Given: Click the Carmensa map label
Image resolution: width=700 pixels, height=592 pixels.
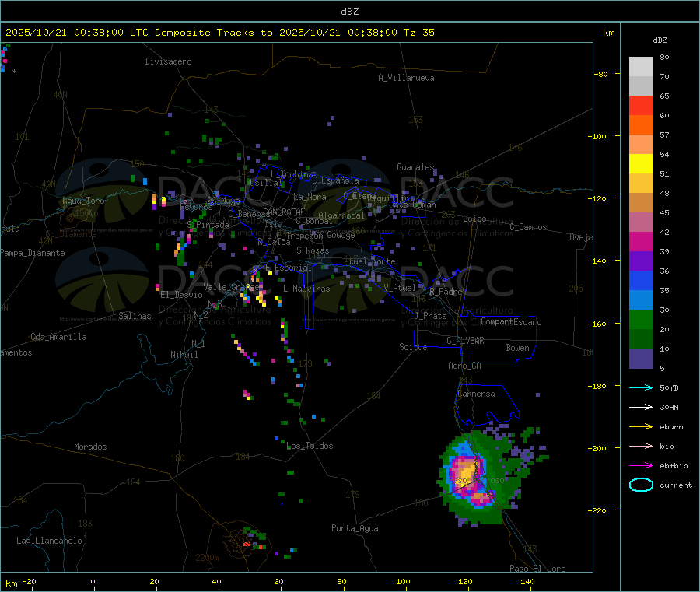Looking at the screenshot, I should [x=476, y=394].
